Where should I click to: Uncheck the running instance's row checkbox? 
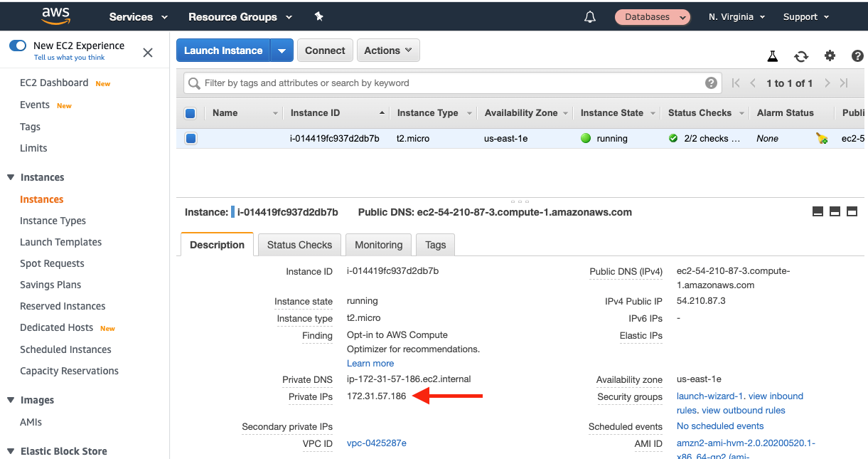coord(191,138)
